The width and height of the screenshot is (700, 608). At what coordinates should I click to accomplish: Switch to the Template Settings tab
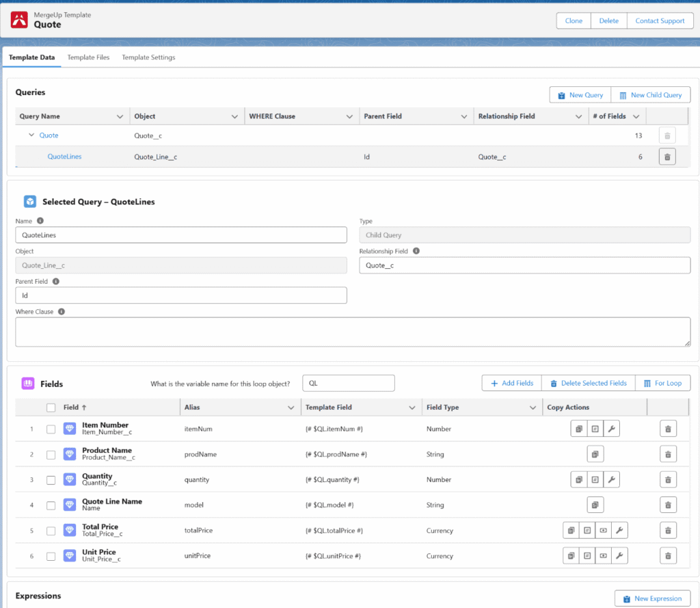pos(148,57)
